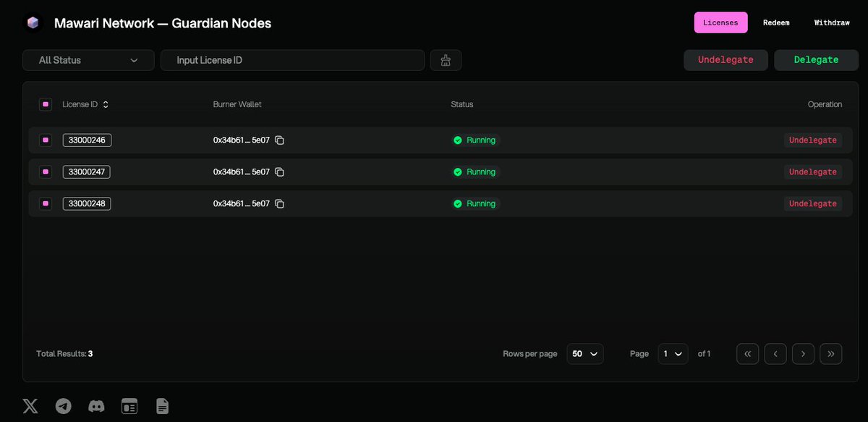The width and height of the screenshot is (868, 422).
Task: Toggle the select-all header checkbox
Action: click(46, 104)
